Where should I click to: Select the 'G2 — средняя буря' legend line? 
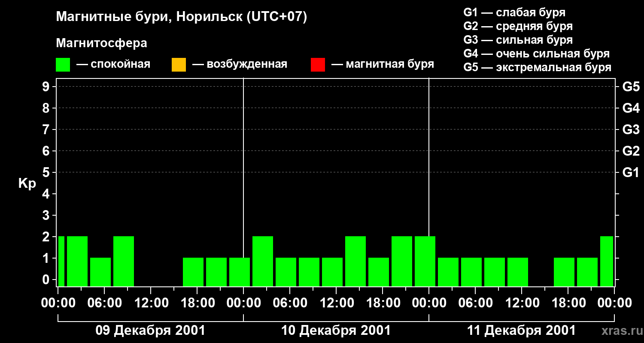tap(518, 26)
